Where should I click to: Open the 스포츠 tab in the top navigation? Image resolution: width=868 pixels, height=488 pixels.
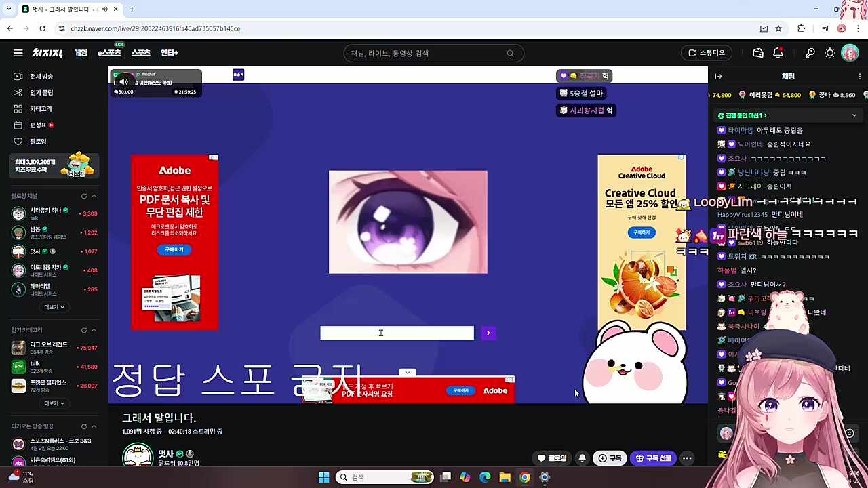pyautogui.click(x=141, y=53)
